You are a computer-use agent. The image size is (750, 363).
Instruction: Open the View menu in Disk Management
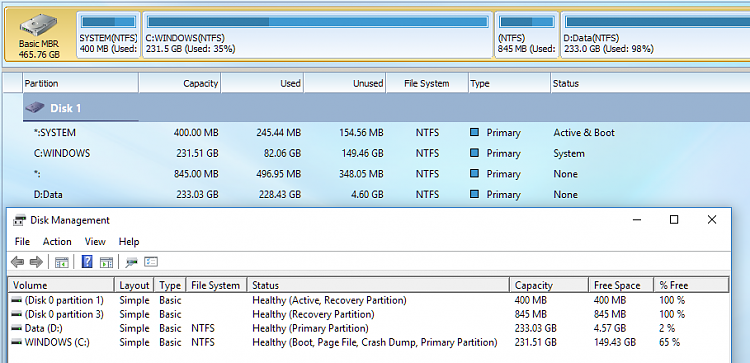click(x=95, y=242)
